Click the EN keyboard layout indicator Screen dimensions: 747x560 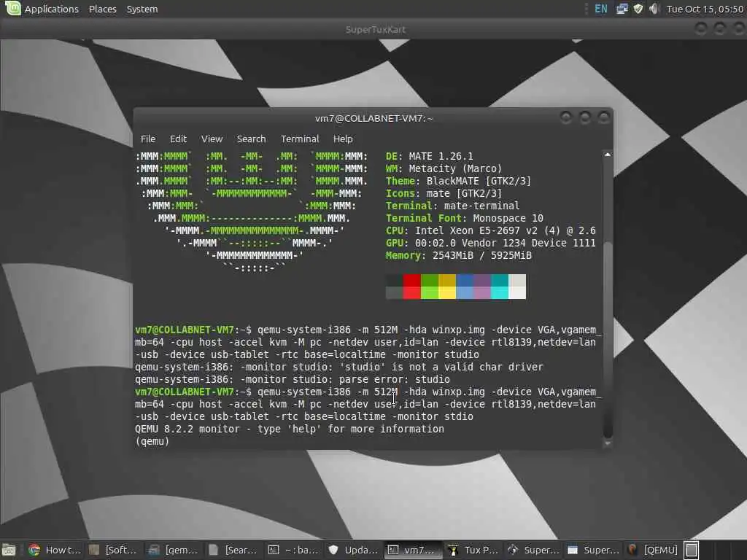(x=601, y=9)
